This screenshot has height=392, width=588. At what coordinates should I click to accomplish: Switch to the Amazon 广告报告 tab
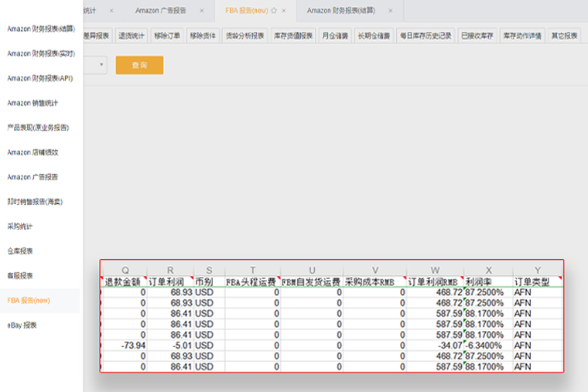click(160, 11)
